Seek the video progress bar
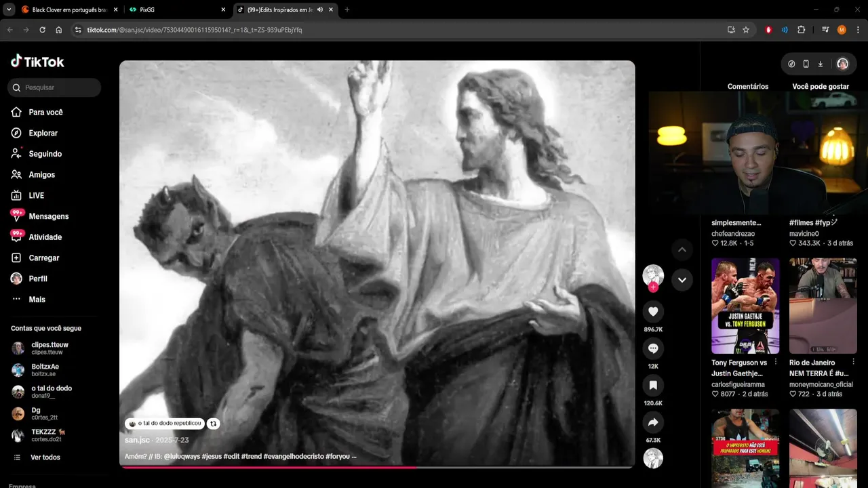 pyautogui.click(x=377, y=467)
